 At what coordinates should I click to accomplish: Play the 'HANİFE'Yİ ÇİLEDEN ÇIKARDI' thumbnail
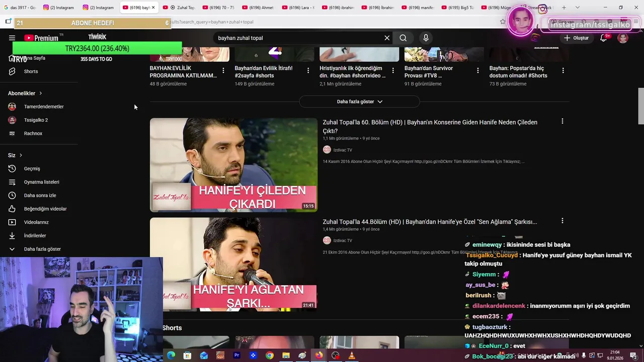point(233,165)
